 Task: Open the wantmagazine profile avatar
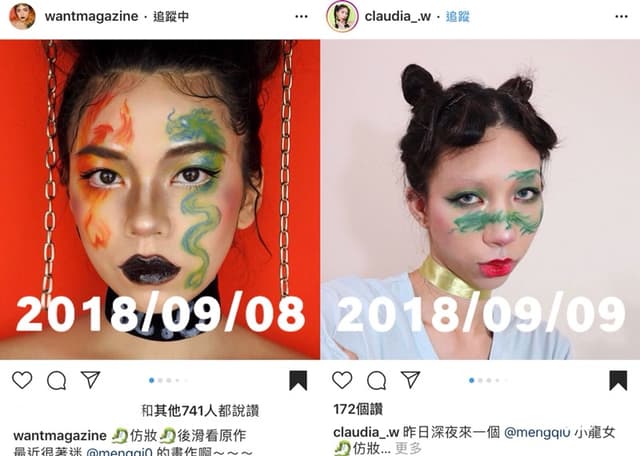point(22,16)
